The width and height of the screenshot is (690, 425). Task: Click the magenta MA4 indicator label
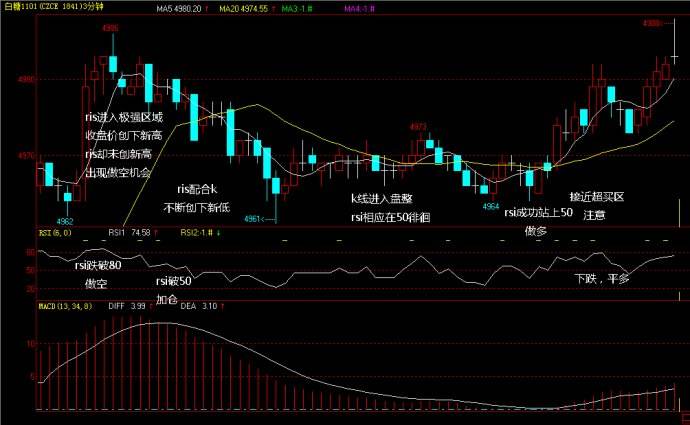tap(358, 7)
